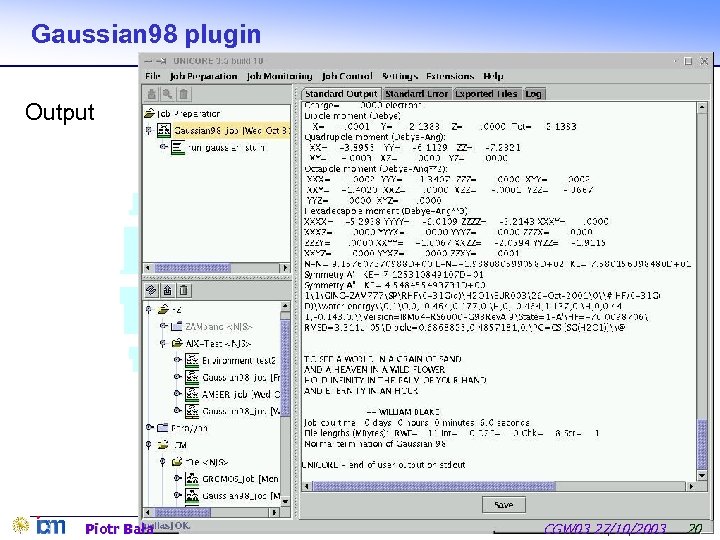Screen dimensions: 720x540
Task: Expand the run gaussian script node
Action: [163, 147]
